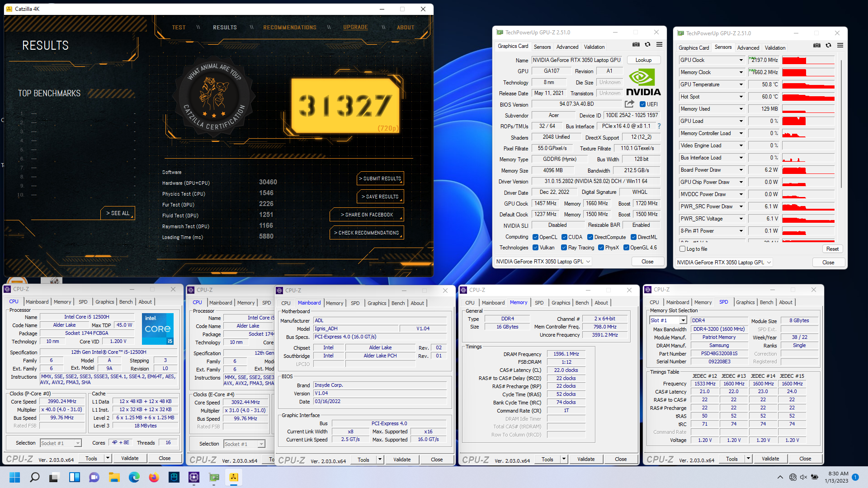Viewport: 868px width, 488px height.
Task: Click SAVE RESULTS button
Action: point(380,197)
